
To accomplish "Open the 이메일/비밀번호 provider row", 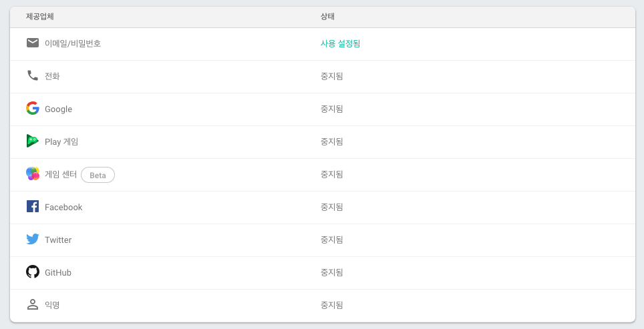I will pos(323,44).
